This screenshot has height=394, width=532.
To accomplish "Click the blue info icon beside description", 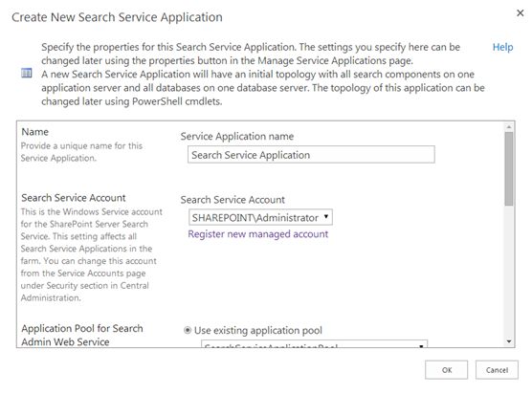I will click(27, 73).
